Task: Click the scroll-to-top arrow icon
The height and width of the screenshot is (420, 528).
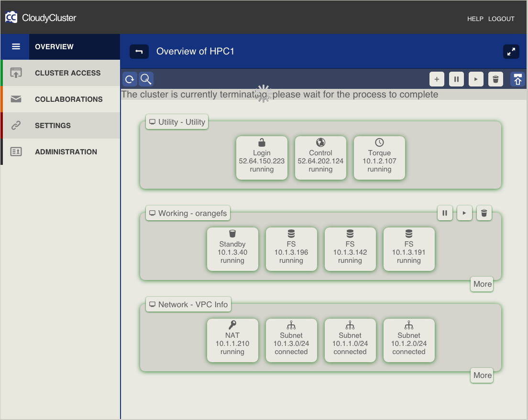Action: [x=517, y=79]
